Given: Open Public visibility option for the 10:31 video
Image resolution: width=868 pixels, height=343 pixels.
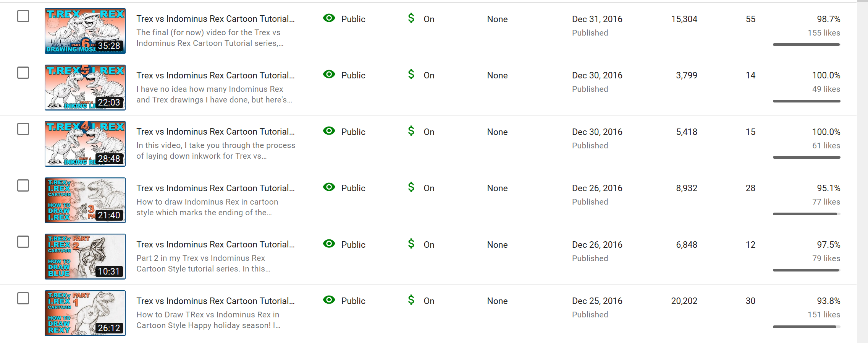Looking at the screenshot, I should 353,245.
